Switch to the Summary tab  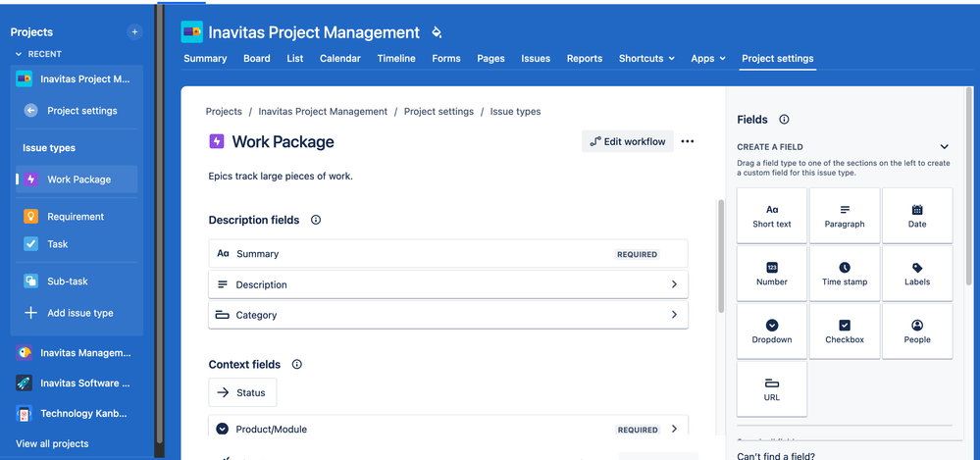205,58
